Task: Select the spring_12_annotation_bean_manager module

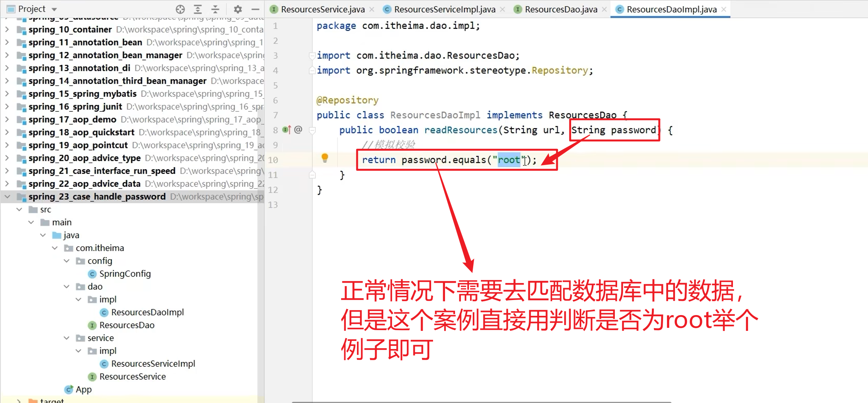Action: (105, 55)
